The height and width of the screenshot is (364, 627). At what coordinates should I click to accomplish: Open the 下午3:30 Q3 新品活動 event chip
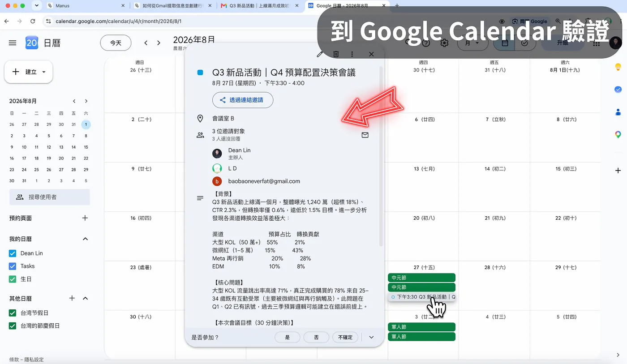421,297
